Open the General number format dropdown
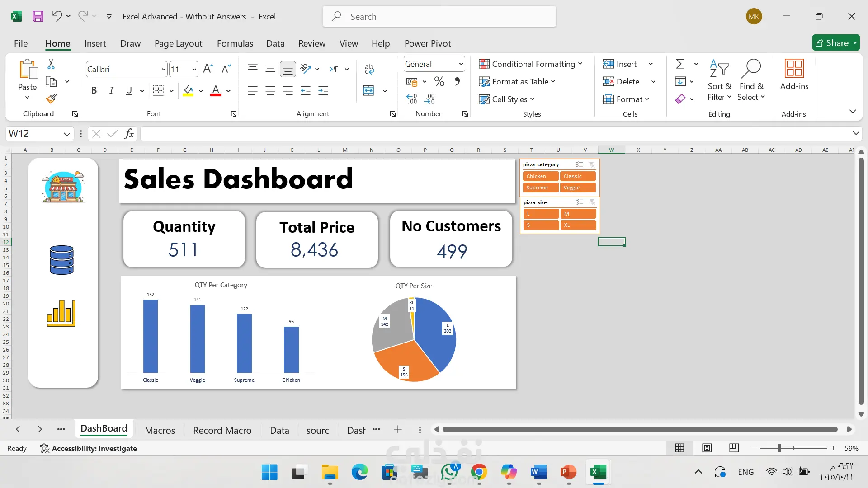 point(461,64)
